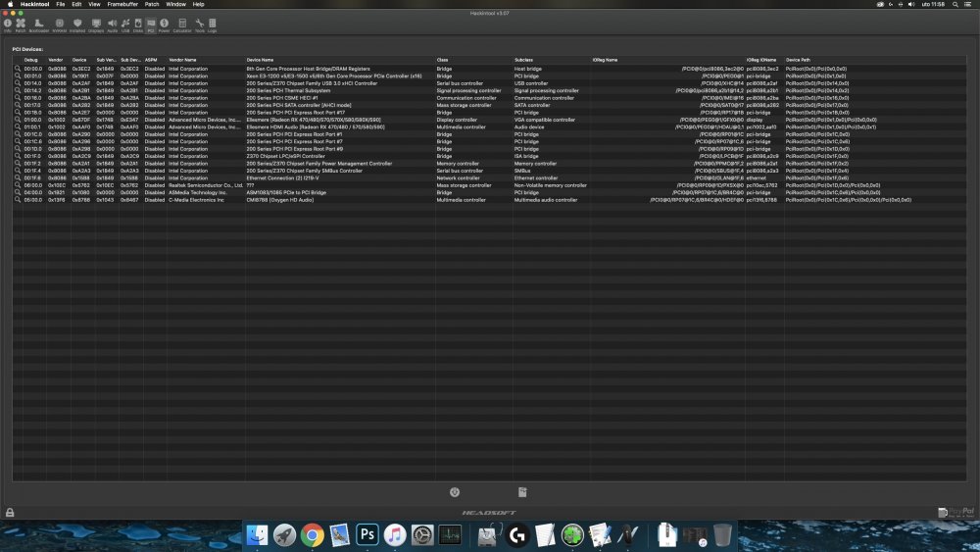Open the Apple menu
The height and width of the screenshot is (552, 980).
point(10,4)
